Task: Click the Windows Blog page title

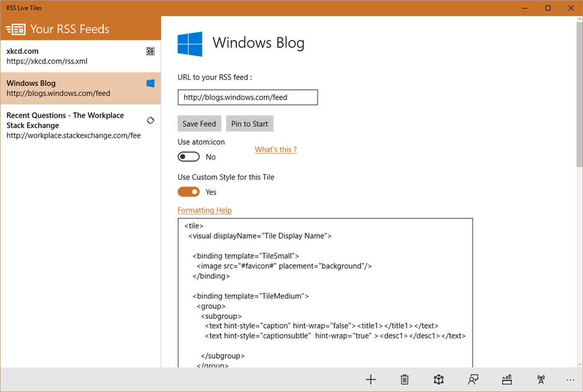Action: 258,43
